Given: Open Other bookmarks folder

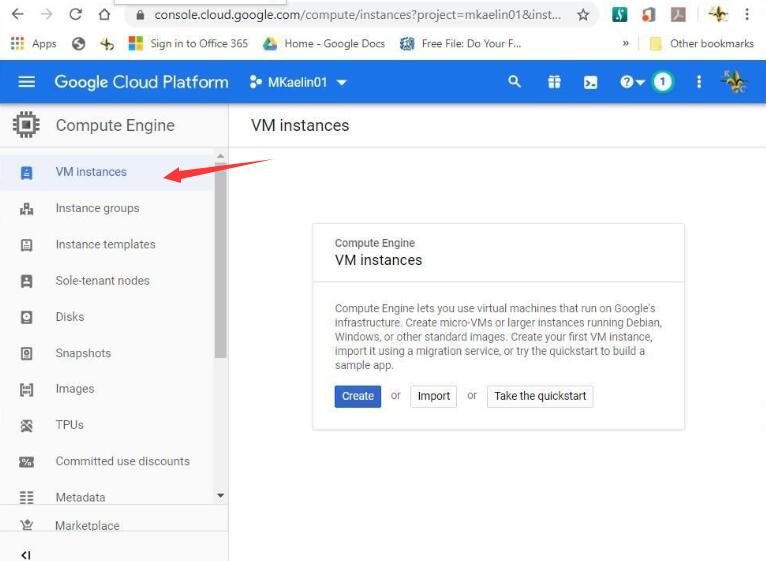Looking at the screenshot, I should click(702, 43).
